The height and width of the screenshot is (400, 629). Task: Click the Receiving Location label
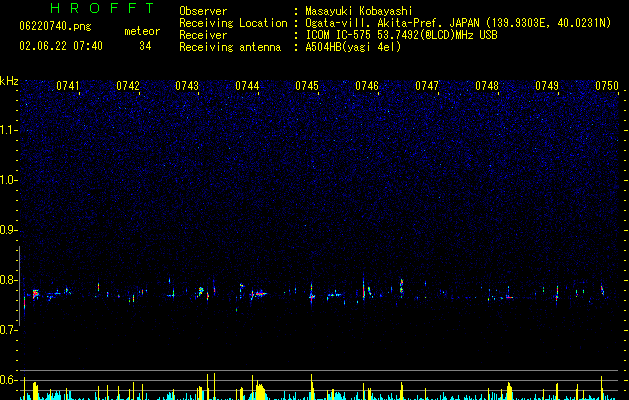[233, 24]
